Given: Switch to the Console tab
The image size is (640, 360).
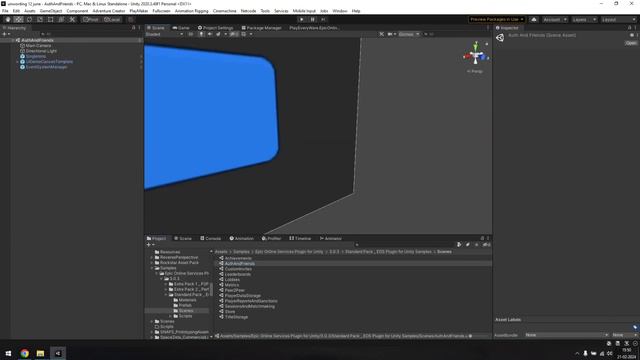Looking at the screenshot, I should pyautogui.click(x=210, y=238).
